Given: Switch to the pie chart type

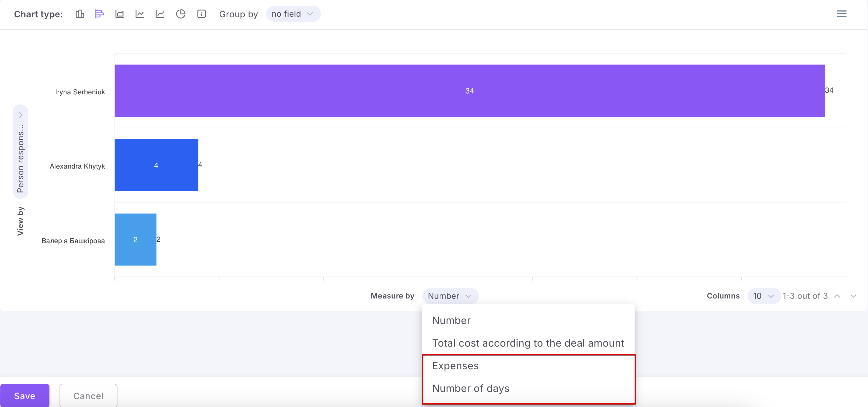Looking at the screenshot, I should [x=180, y=14].
